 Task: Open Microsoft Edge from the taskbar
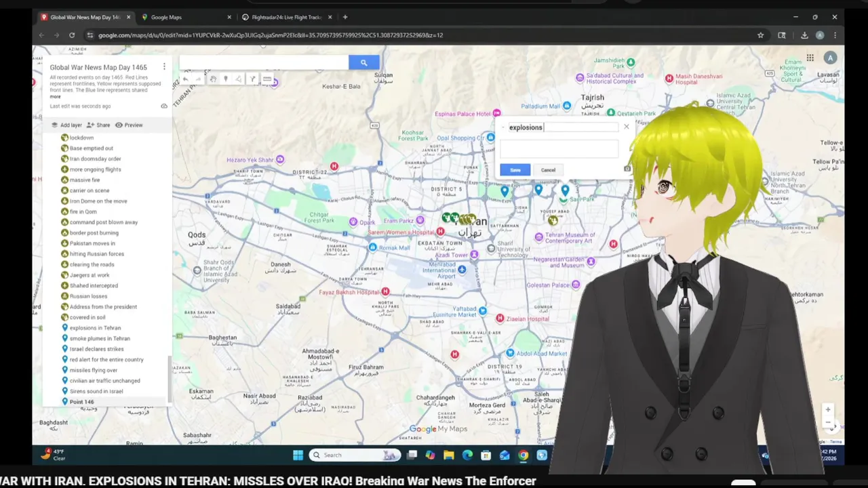click(467, 455)
